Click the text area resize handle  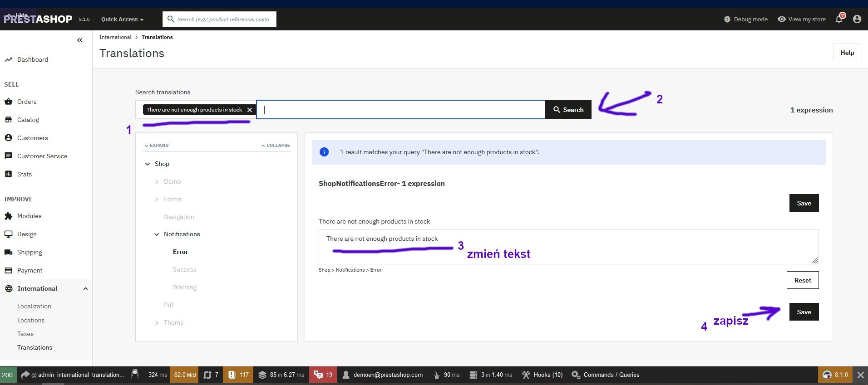815,260
